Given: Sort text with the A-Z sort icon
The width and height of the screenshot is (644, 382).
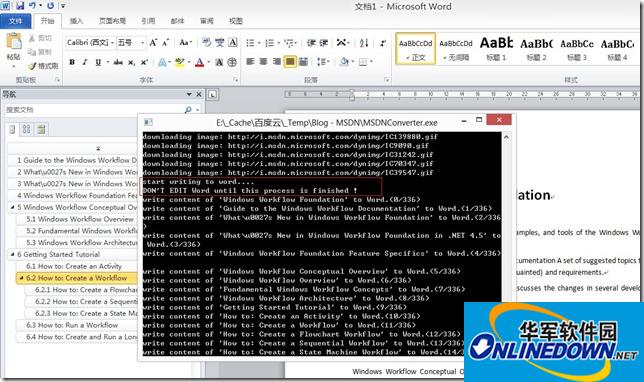Looking at the screenshot, I should click(x=364, y=43).
